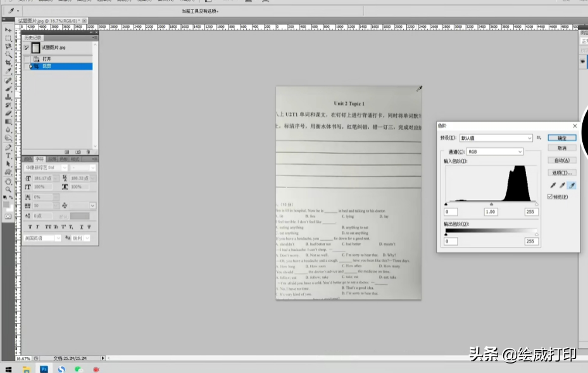Screen dimensions: 588x373
Task: Open the 美国英语 language dropdown
Action: [x=42, y=238]
